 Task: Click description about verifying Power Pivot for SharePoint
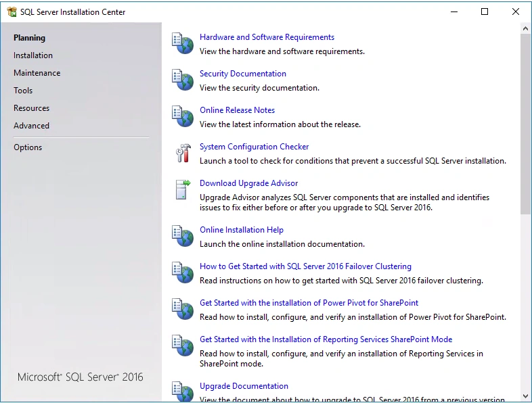pyautogui.click(x=353, y=317)
